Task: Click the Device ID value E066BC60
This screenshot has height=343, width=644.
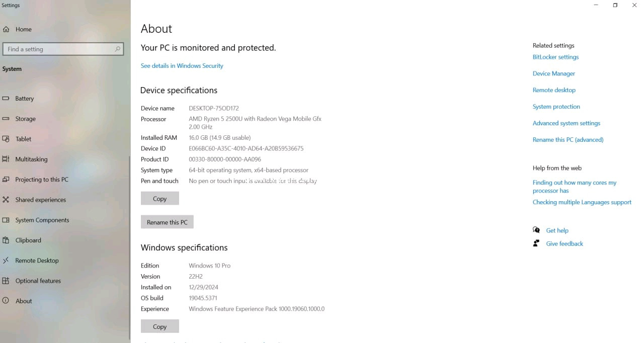Action: 246,148
